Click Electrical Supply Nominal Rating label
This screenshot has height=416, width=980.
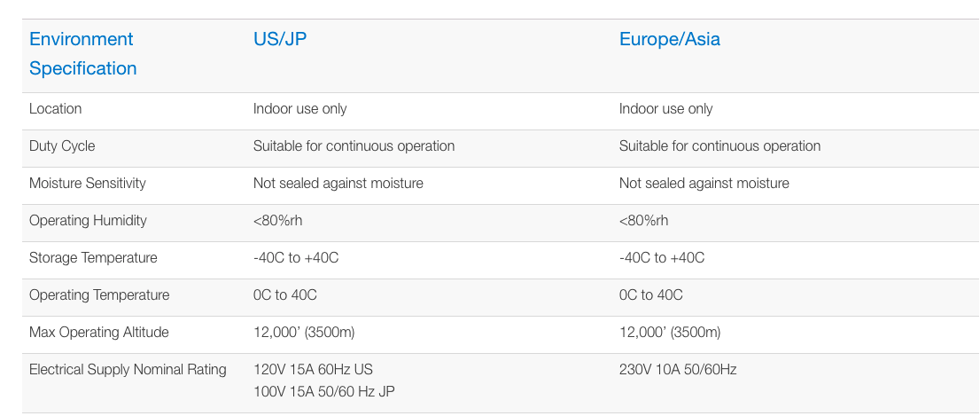(128, 370)
